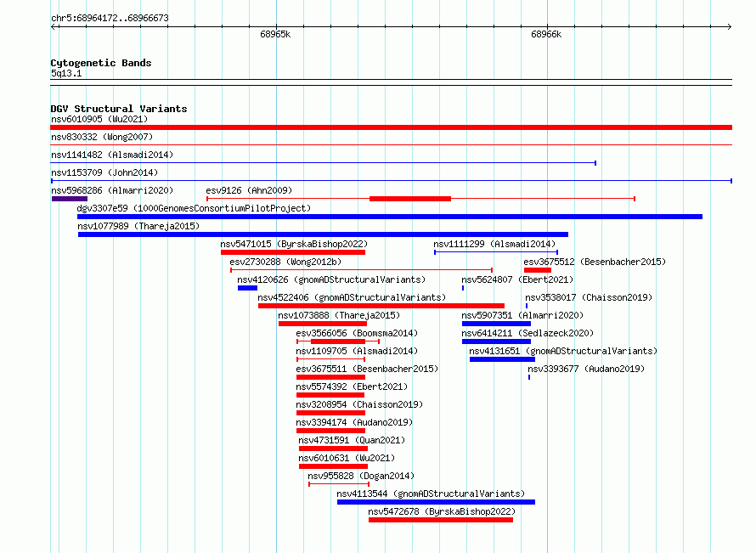Select the thick red esv9126 segment
Viewport: 756px width, 553px height.
410,199
